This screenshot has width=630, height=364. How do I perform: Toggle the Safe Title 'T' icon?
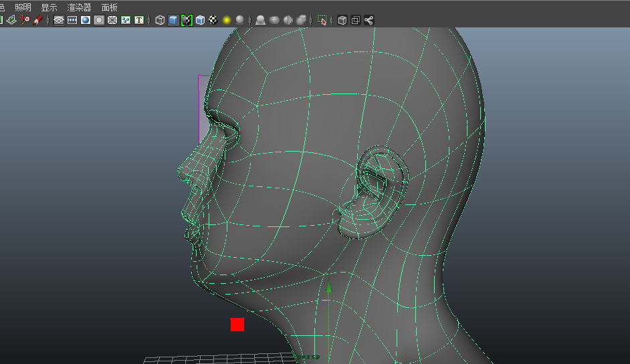coord(139,20)
